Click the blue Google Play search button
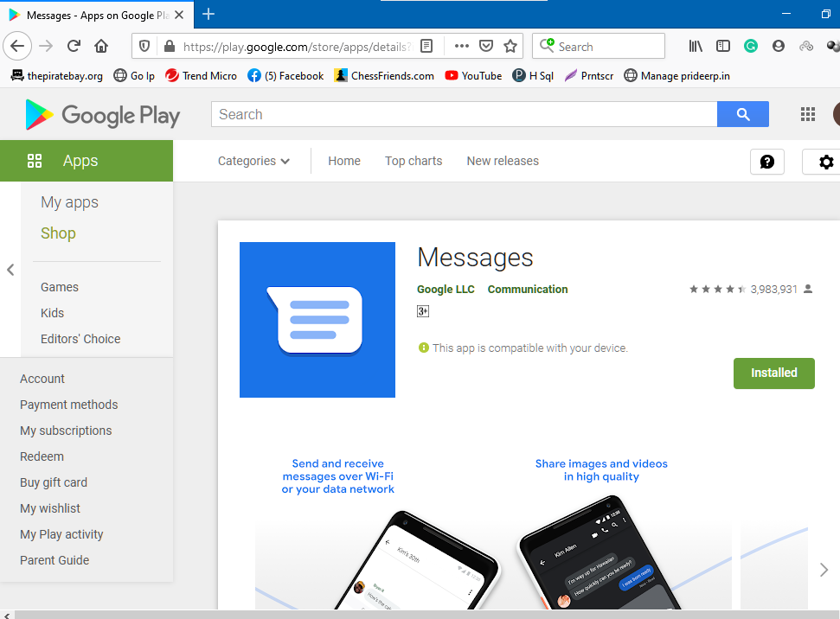This screenshot has width=840, height=619. [743, 114]
